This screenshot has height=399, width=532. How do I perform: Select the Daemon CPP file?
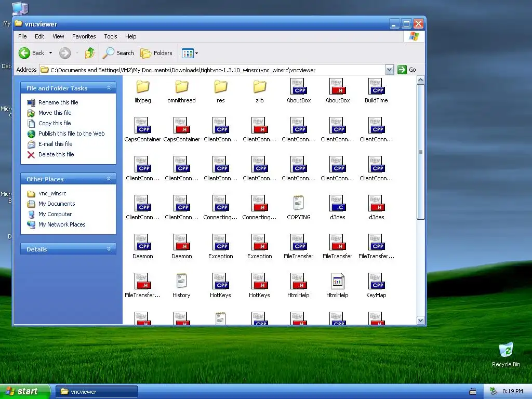142,247
